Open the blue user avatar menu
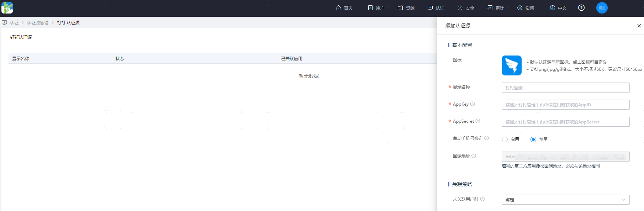The image size is (644, 211). point(602,8)
